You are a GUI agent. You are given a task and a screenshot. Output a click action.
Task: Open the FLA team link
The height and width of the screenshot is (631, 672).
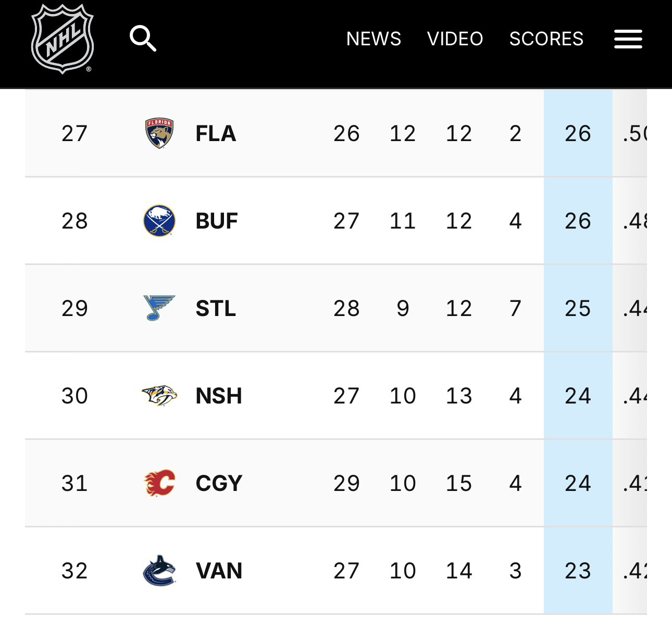click(x=216, y=134)
